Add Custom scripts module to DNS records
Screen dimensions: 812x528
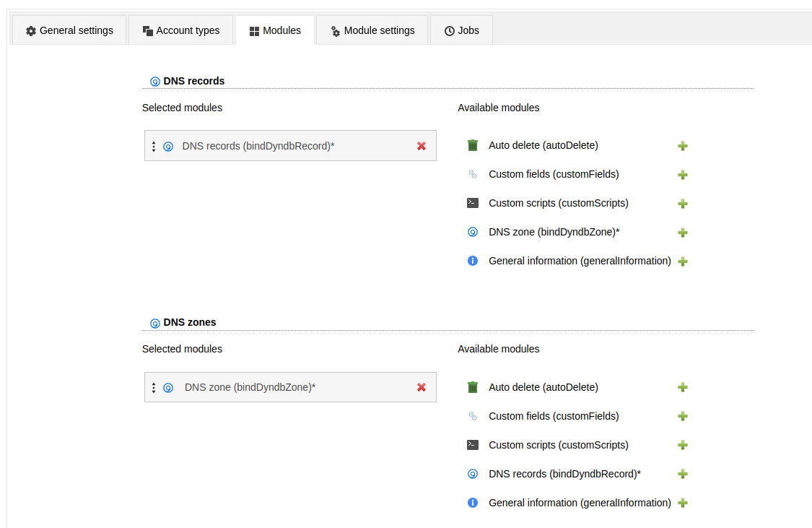[x=683, y=204]
